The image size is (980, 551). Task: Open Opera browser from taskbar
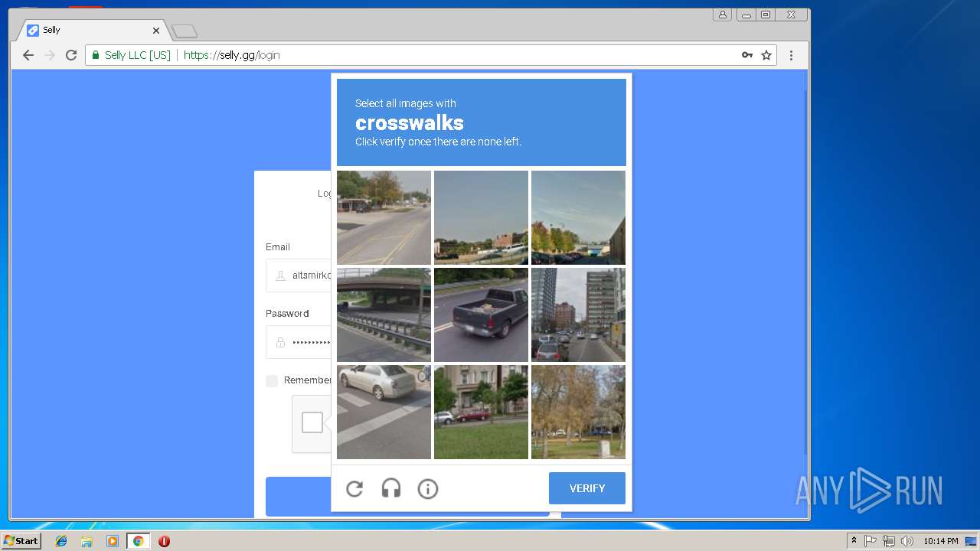tap(164, 541)
